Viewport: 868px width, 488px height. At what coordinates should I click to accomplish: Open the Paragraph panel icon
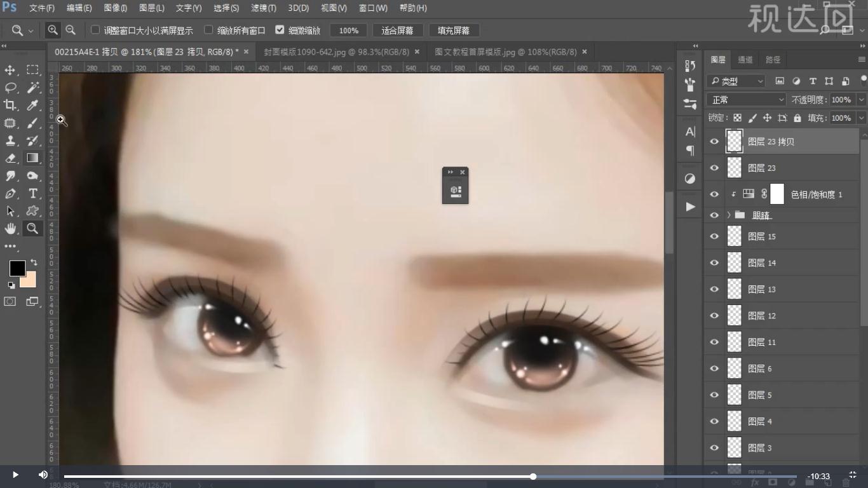[690, 151]
